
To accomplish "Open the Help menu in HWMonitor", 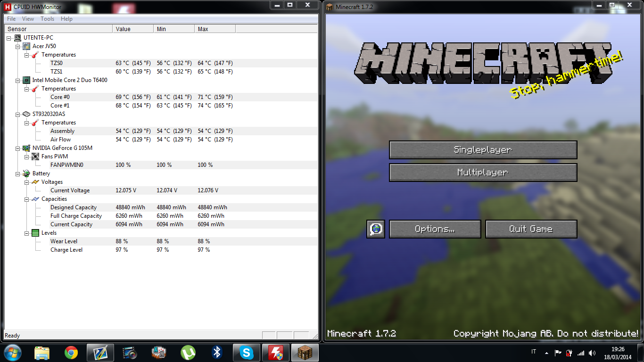I will [66, 19].
